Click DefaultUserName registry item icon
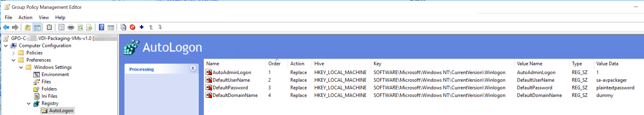 pos(209,80)
